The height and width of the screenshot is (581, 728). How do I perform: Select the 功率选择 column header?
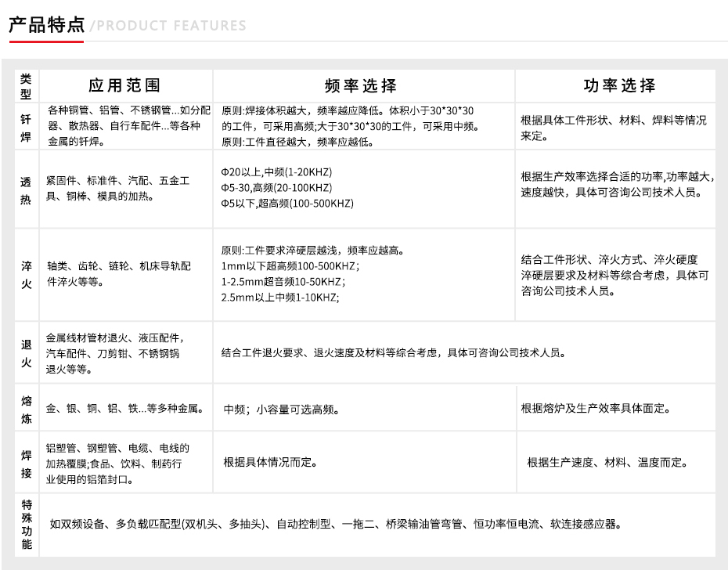620,85
